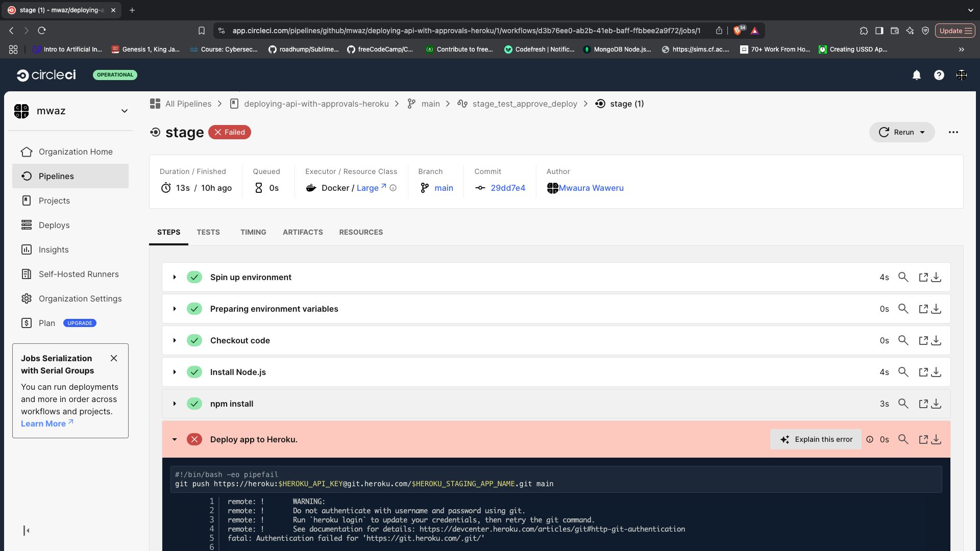Click the notifications bell icon

point(916,75)
